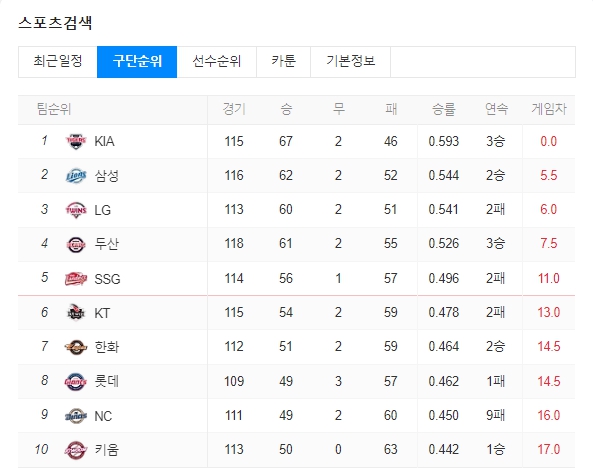Select the 구단순위 tab

[137, 62]
